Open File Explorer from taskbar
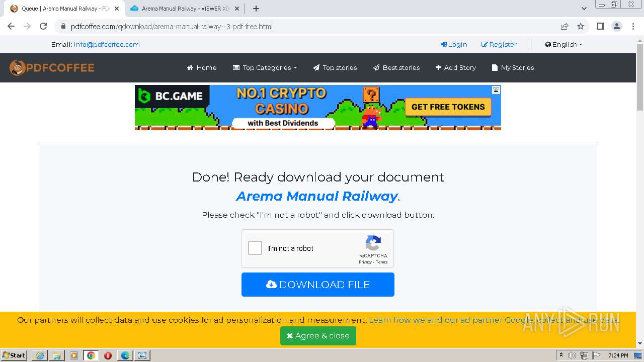Image resolution: width=644 pixels, height=362 pixels. (x=57, y=355)
